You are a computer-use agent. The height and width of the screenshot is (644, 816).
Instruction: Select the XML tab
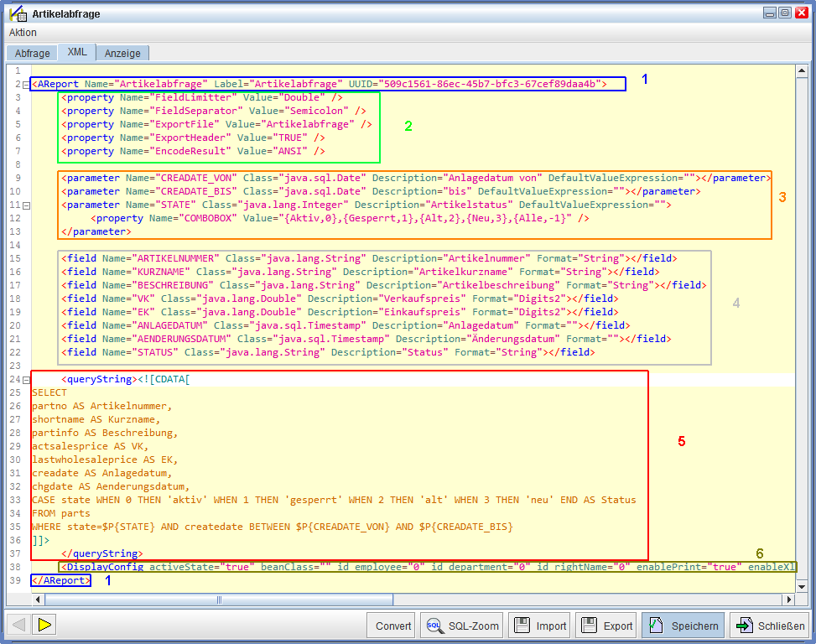[x=76, y=52]
